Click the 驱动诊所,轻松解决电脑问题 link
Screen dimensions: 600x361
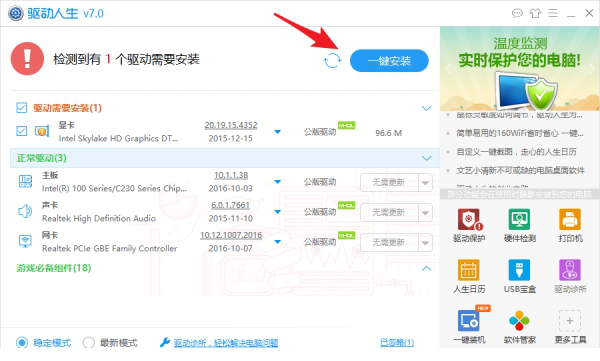tap(226, 343)
